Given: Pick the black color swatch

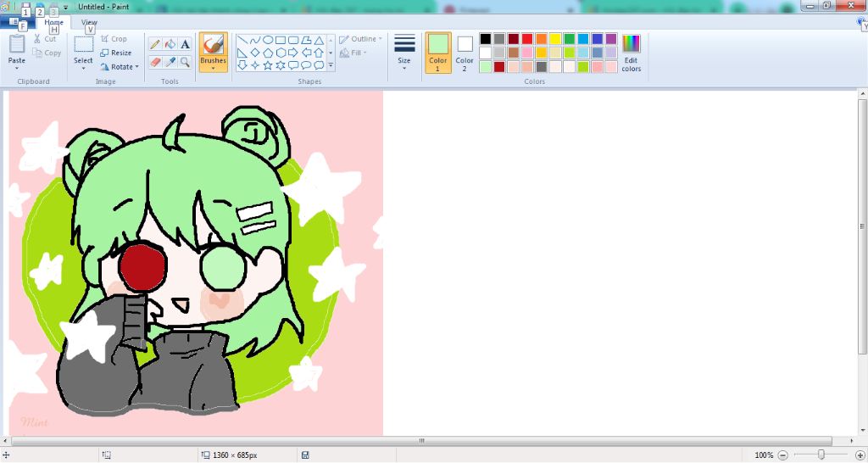Looking at the screenshot, I should coord(486,39).
